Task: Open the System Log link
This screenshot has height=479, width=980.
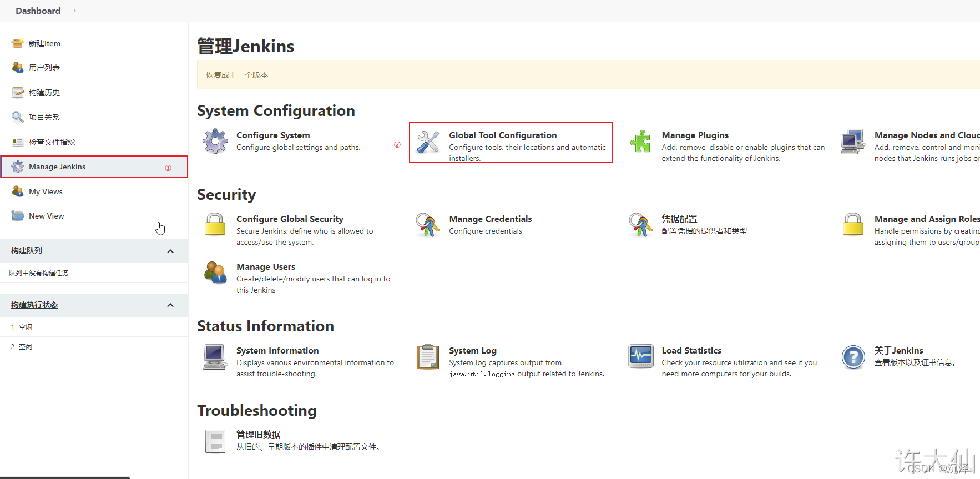Action: (472, 350)
